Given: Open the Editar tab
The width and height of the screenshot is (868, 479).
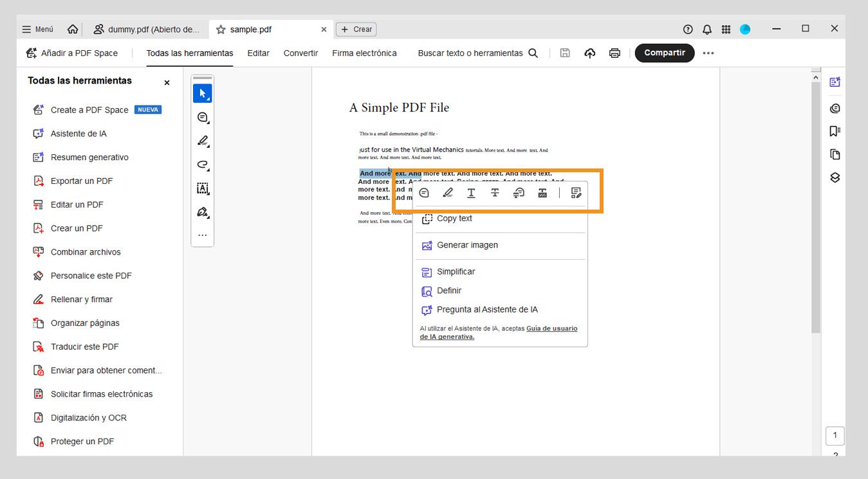Looking at the screenshot, I should (x=258, y=53).
